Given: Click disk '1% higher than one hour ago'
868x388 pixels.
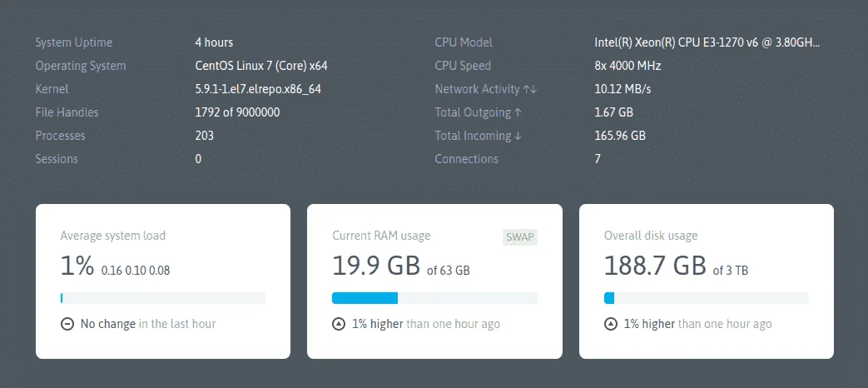Looking at the screenshot, I should pyautogui.click(x=697, y=324).
